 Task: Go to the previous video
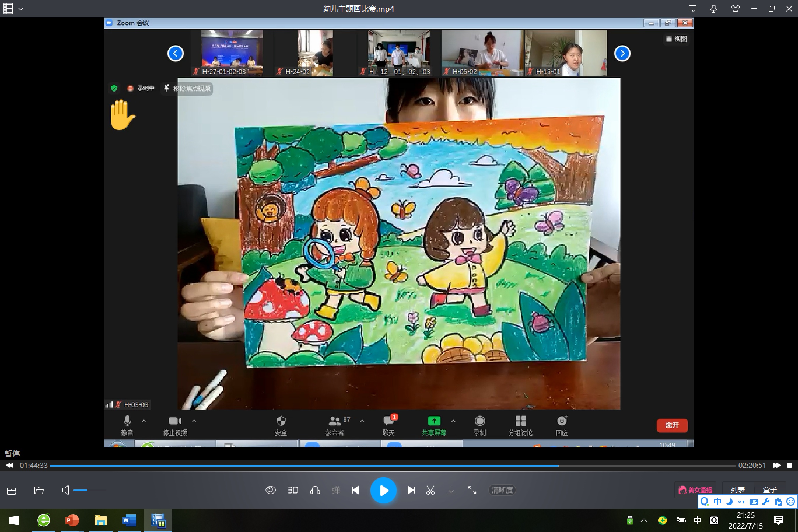click(x=355, y=490)
